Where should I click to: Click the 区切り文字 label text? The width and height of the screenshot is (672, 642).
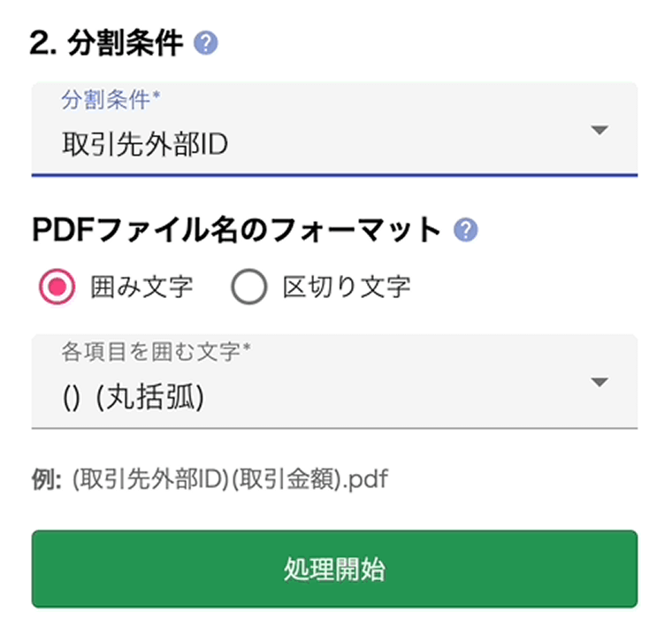[x=347, y=287]
